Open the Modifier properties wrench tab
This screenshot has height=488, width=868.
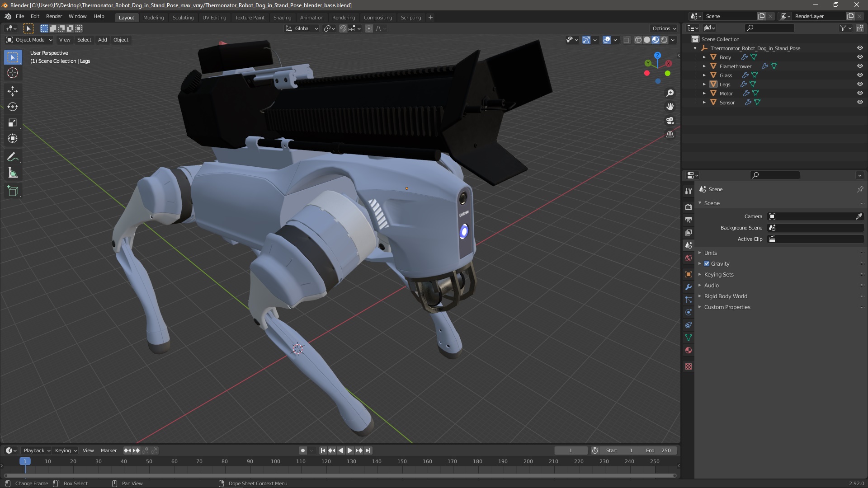click(689, 287)
